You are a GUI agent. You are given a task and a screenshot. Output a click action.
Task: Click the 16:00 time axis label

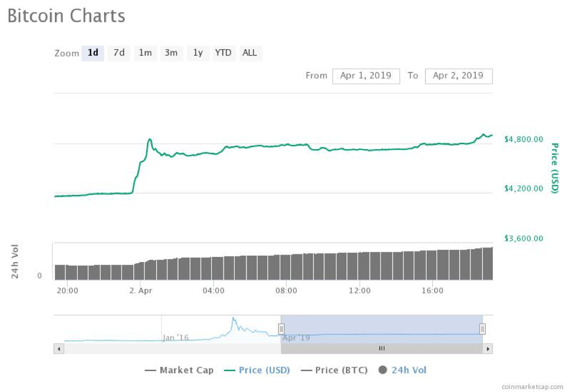click(x=432, y=291)
